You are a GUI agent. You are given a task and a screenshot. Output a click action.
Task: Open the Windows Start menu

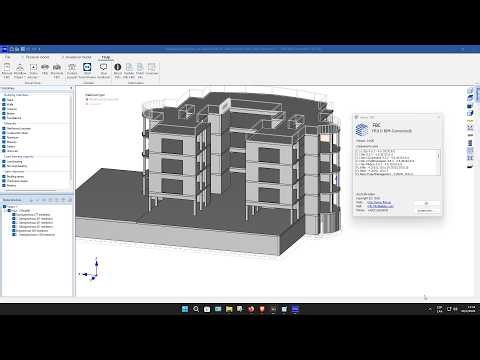tap(185, 309)
